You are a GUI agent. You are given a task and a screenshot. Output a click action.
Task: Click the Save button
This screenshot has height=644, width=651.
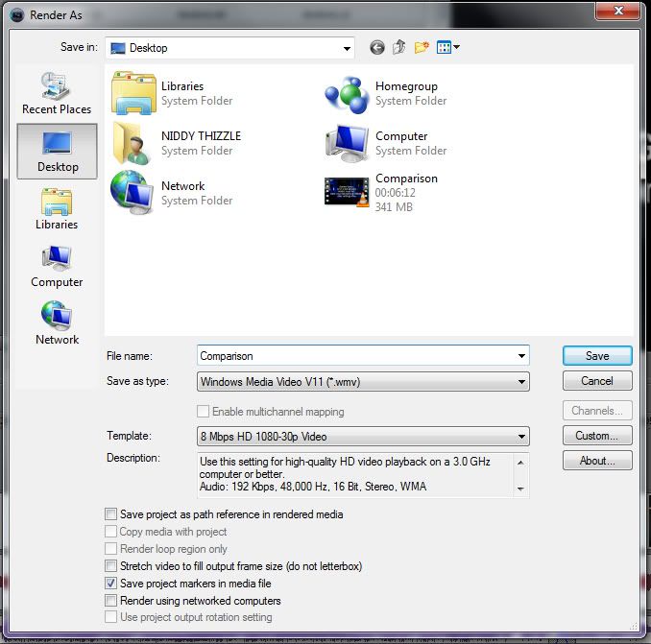(596, 355)
